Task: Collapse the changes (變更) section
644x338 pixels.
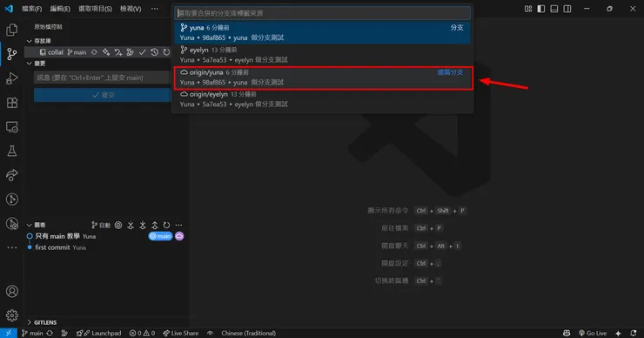Action: click(30, 64)
